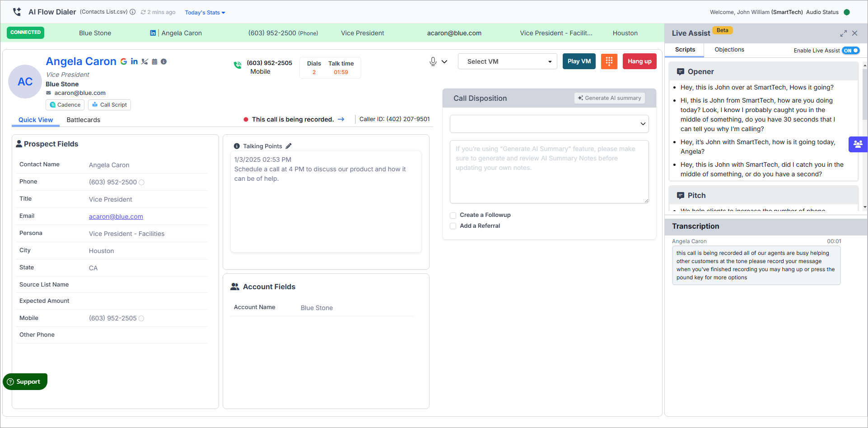868x428 pixels.
Task: Open the orange dial pad button
Action: [x=609, y=61]
